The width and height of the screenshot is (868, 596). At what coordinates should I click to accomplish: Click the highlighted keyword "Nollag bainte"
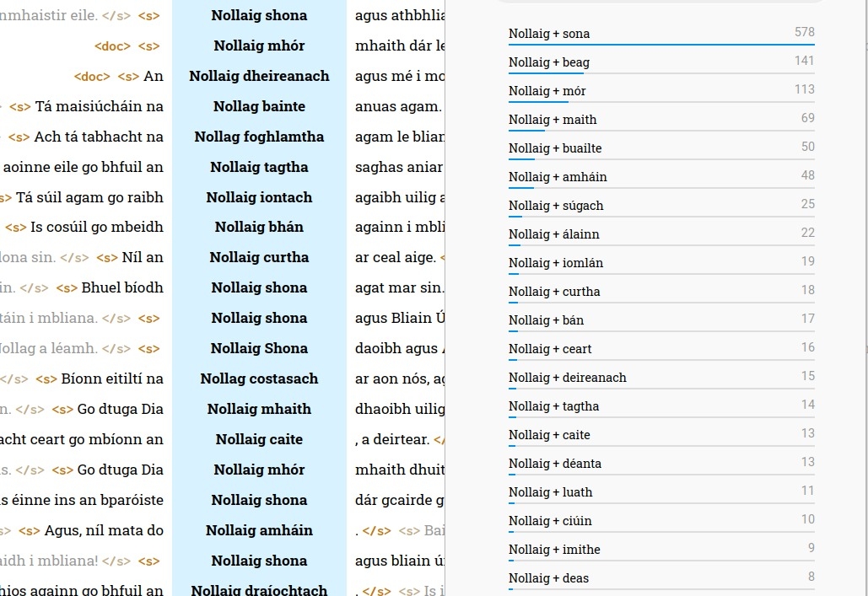(x=259, y=106)
